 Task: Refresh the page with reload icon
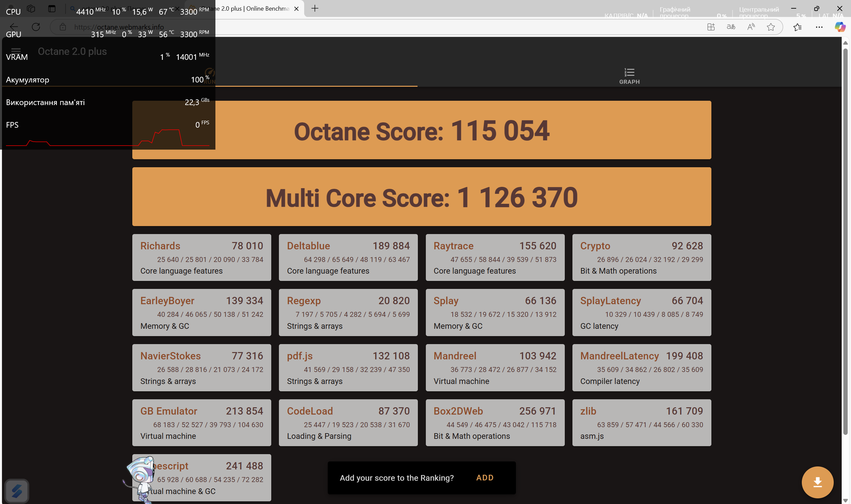pos(36,27)
